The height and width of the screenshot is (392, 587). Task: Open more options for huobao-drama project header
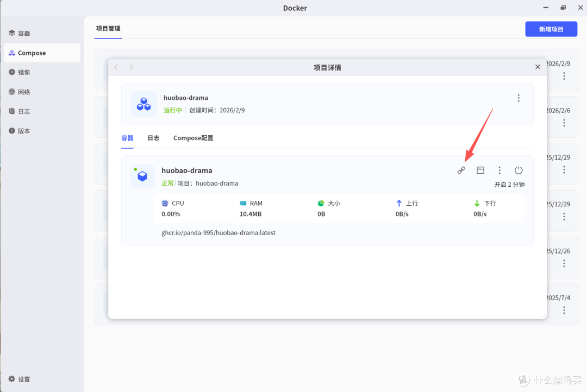(519, 98)
